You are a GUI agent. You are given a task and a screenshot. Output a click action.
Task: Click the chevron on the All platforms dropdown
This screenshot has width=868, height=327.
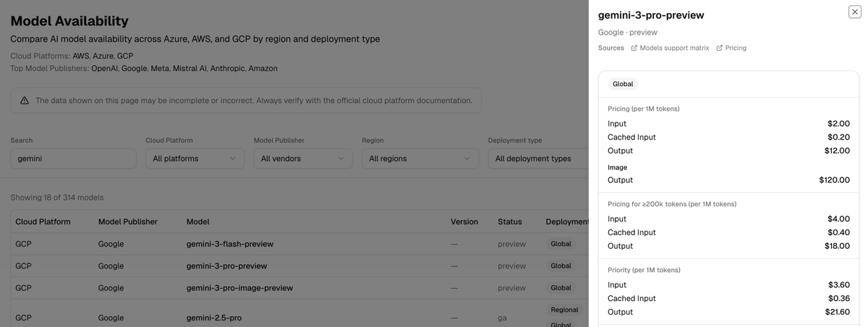pos(232,158)
